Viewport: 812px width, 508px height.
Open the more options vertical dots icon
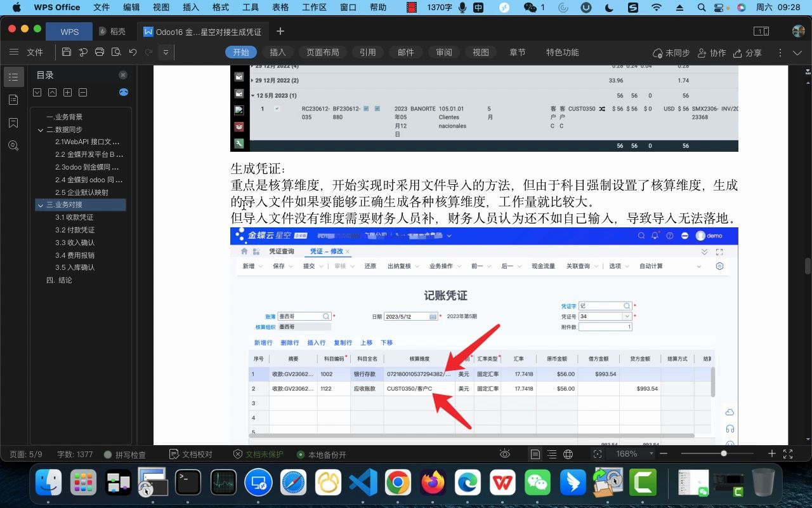click(x=780, y=53)
